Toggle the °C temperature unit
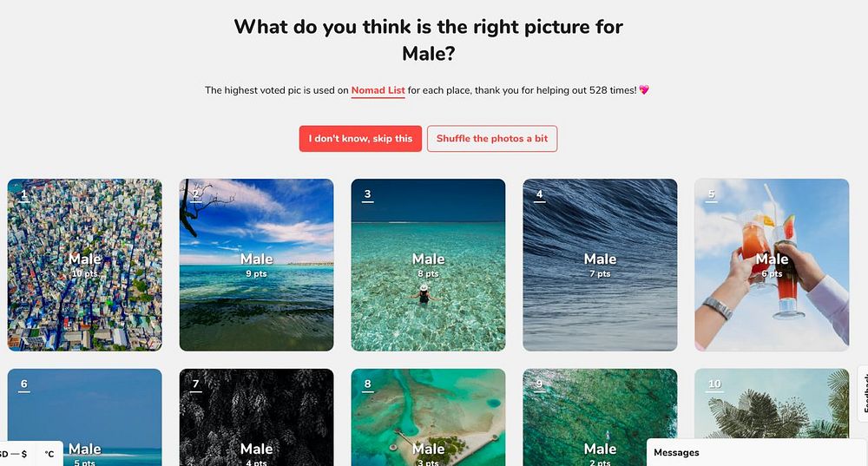Image resolution: width=868 pixels, height=466 pixels. [49, 454]
